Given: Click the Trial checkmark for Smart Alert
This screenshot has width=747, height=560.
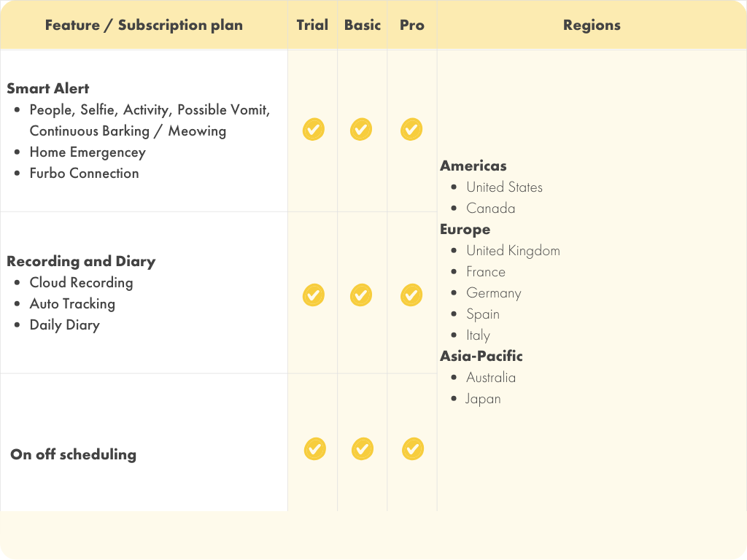Looking at the screenshot, I should 314,130.
